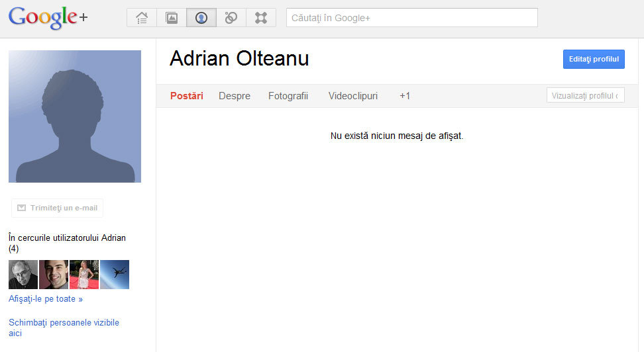The image size is (644, 352).
Task: Switch to the Despre tab
Action: point(235,96)
